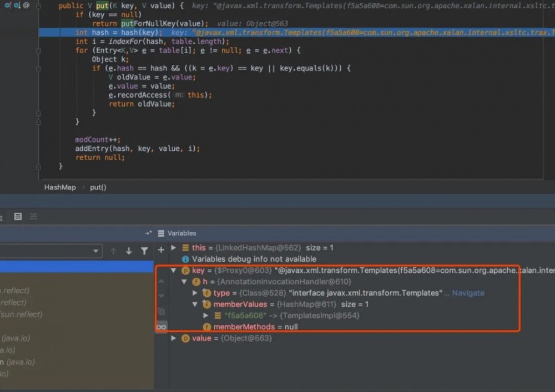Click the Navigate link for javax.xml.transform.Templates
This screenshot has width=555, height=392.
pyautogui.click(x=468, y=293)
